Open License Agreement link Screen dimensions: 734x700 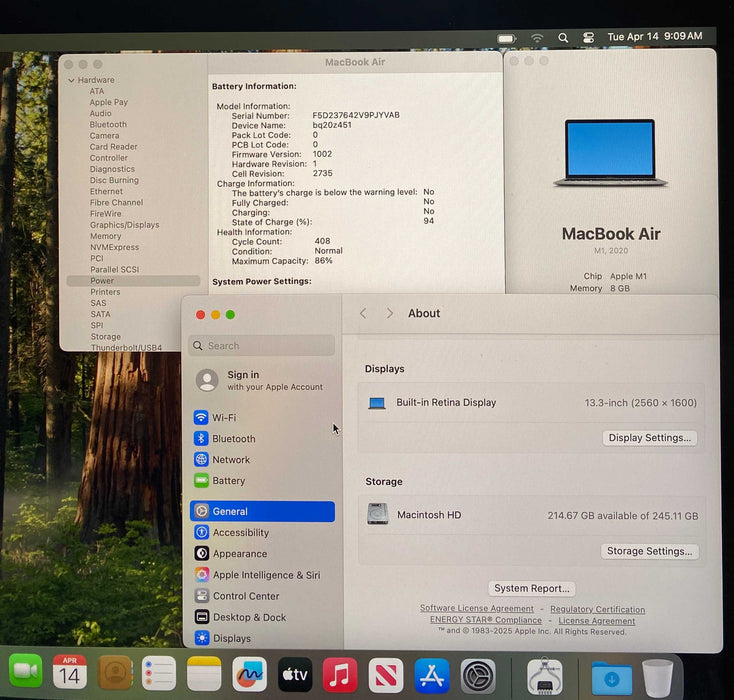coord(596,621)
